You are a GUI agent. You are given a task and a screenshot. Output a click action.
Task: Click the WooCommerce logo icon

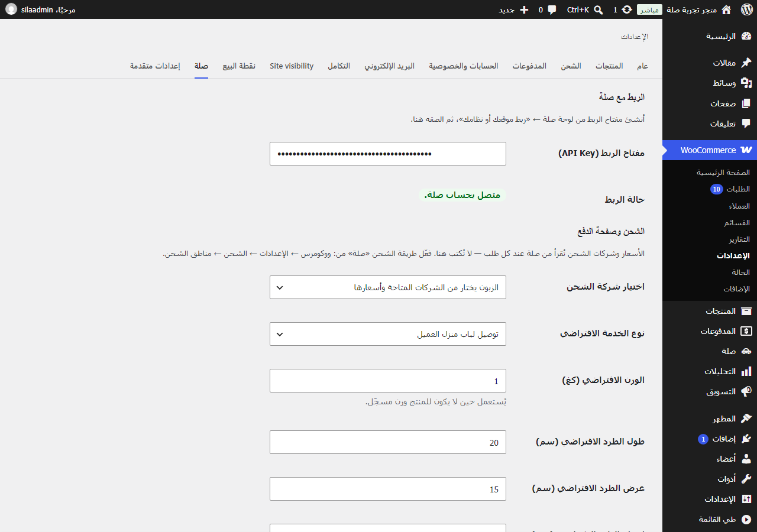[746, 150]
